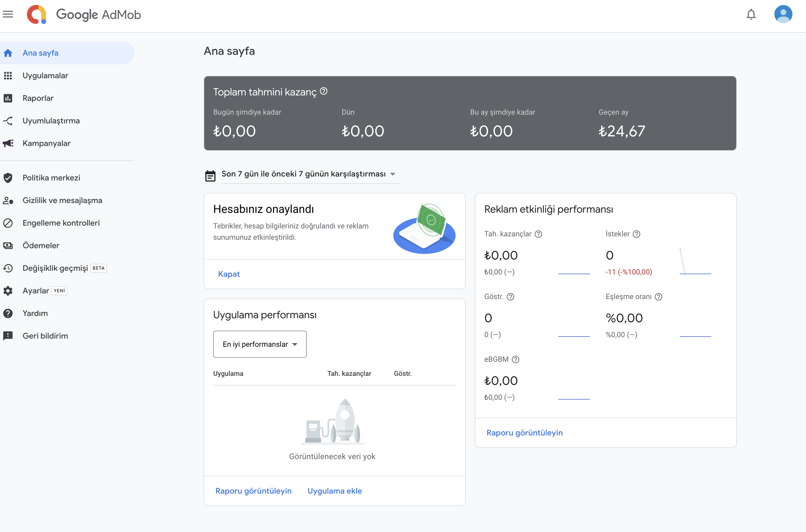
Task: Click the Uyumlulaştırma mediation icon
Action: coord(8,121)
